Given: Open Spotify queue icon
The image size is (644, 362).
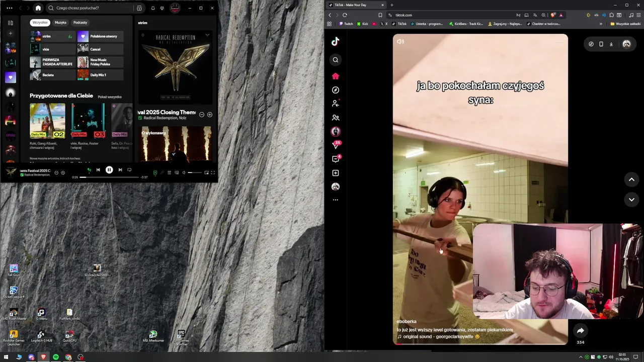Looking at the screenshot, I should point(169,172).
